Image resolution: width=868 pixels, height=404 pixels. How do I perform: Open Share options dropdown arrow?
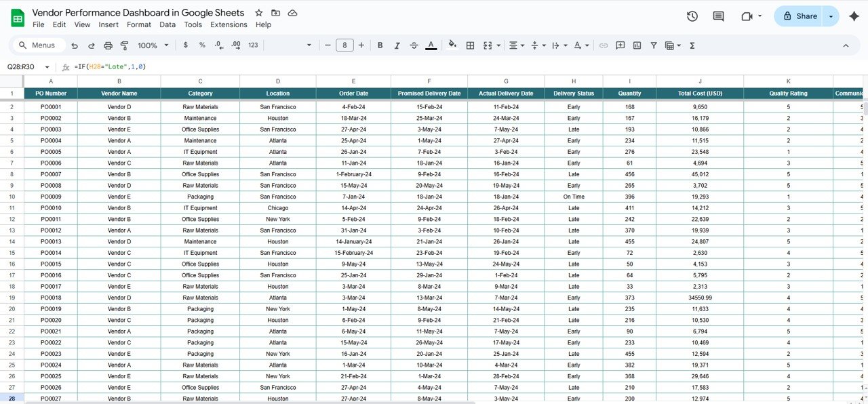tap(831, 16)
